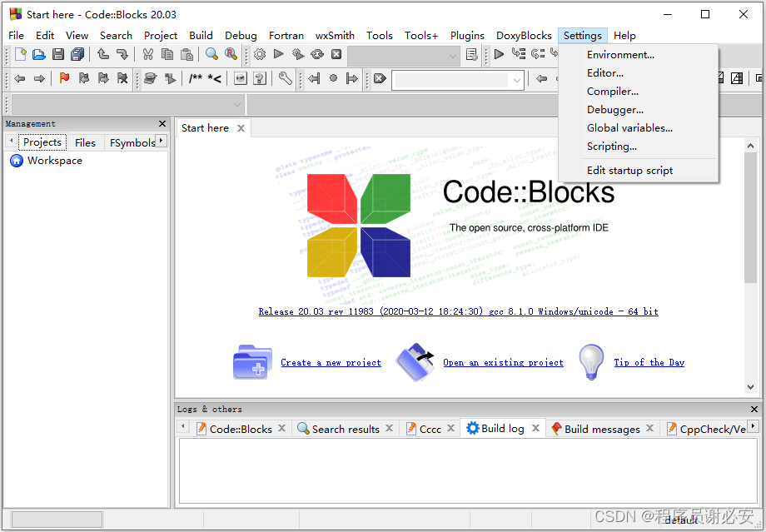766x532 pixels.
Task: Click the Release 20.03 version link
Action: click(x=458, y=311)
